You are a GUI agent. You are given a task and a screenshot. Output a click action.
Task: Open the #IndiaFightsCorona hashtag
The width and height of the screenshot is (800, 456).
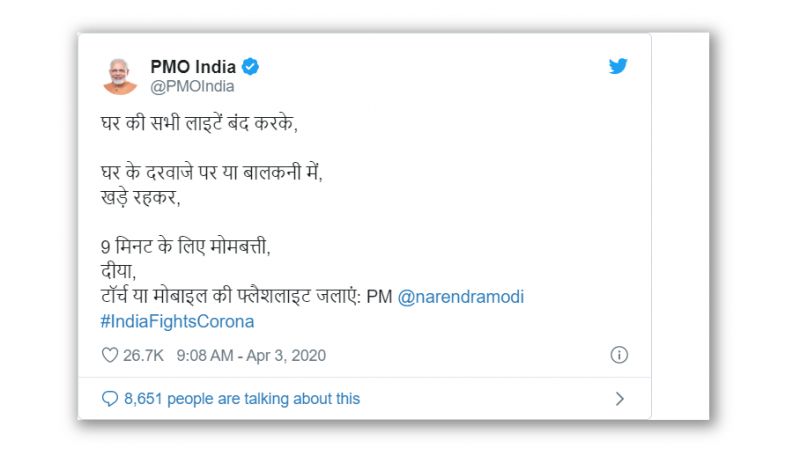point(178,321)
